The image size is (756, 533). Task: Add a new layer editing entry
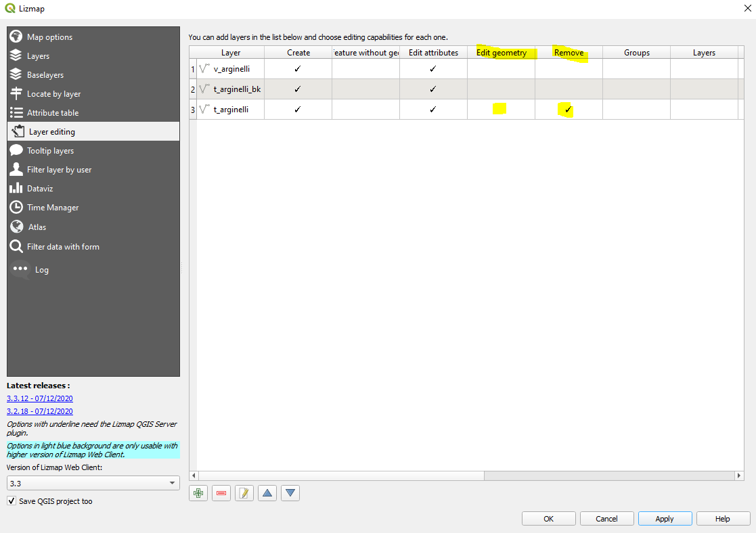click(x=198, y=492)
